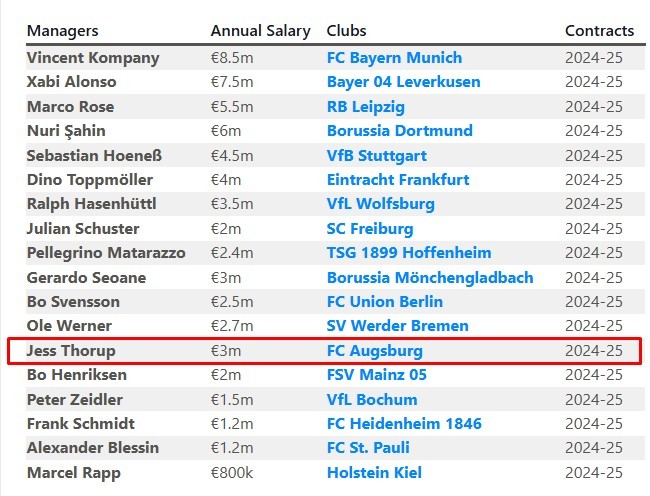
Task: Open the VfL Wolfsburg link
Action: 380,204
